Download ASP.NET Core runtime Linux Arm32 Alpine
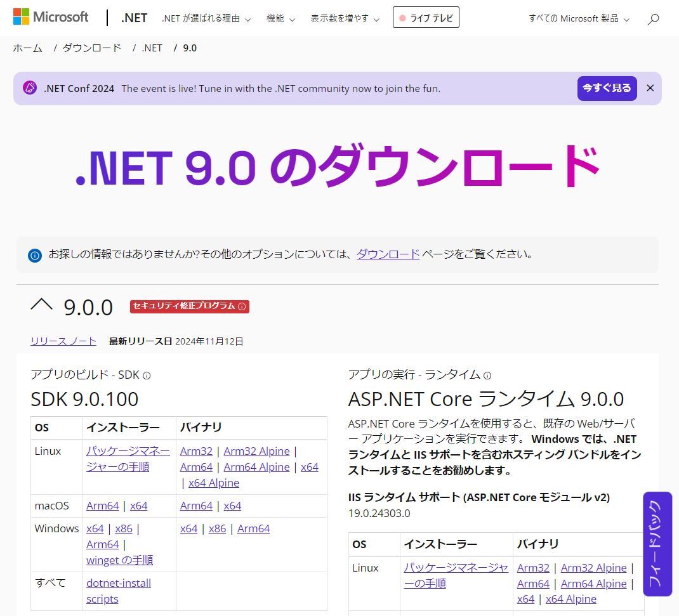Viewport: 679px width, 616px height. [x=594, y=568]
